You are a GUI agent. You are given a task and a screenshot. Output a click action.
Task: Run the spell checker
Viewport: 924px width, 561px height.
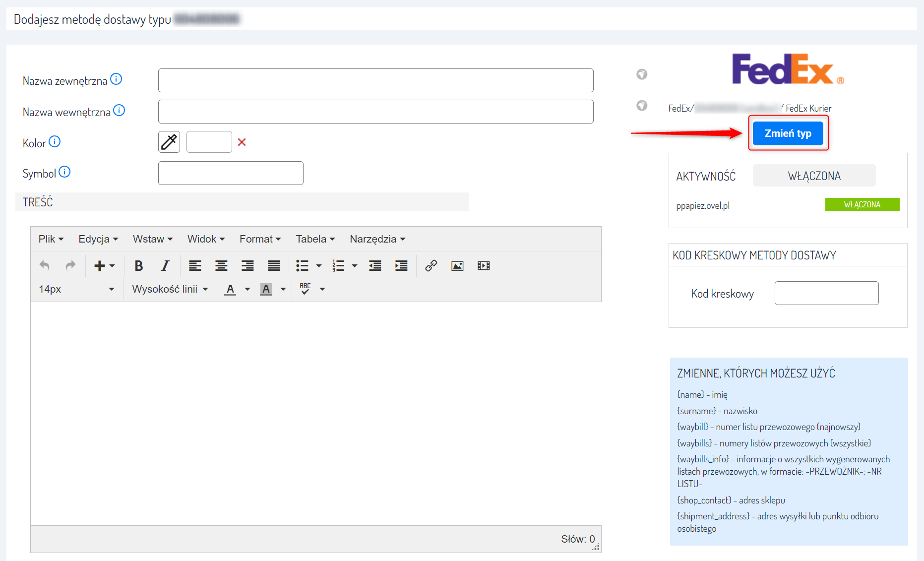(x=305, y=289)
